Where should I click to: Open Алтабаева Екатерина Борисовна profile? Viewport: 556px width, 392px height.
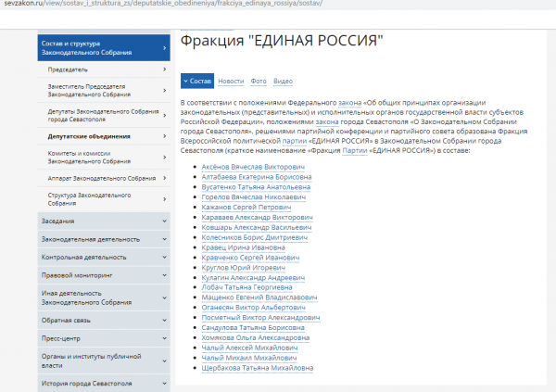[257, 177]
